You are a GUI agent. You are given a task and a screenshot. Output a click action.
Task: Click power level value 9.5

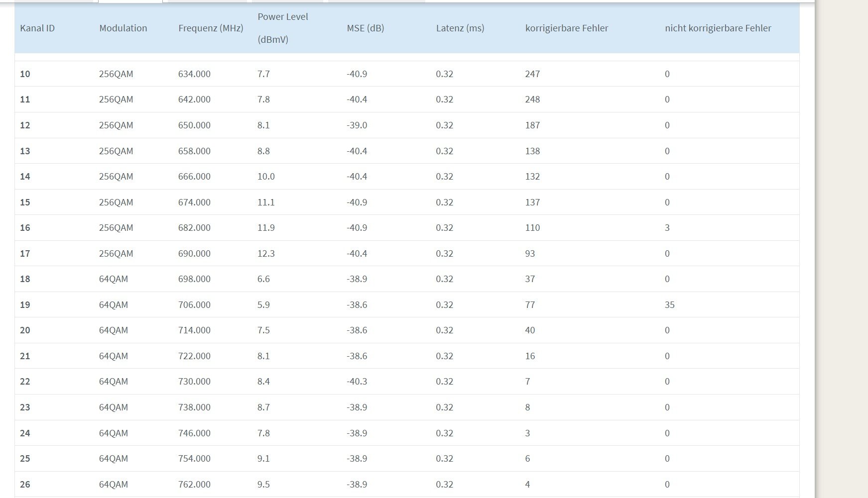tap(263, 485)
